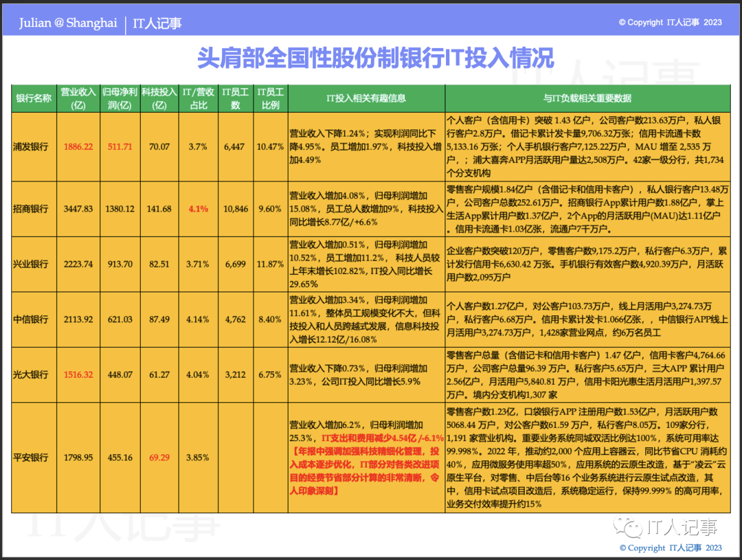Click 光大银行 tech investment value 61.27
The height and width of the screenshot is (560, 742).
point(159,375)
